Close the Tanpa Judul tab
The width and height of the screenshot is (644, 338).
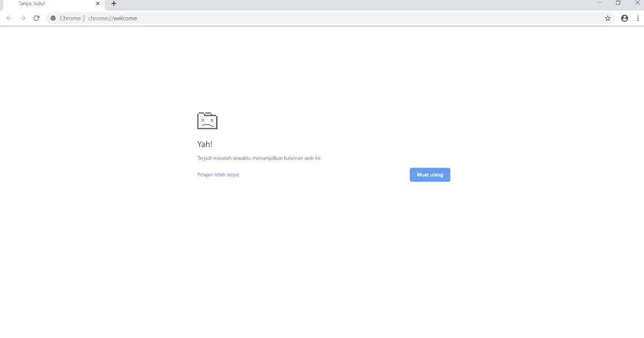(98, 4)
